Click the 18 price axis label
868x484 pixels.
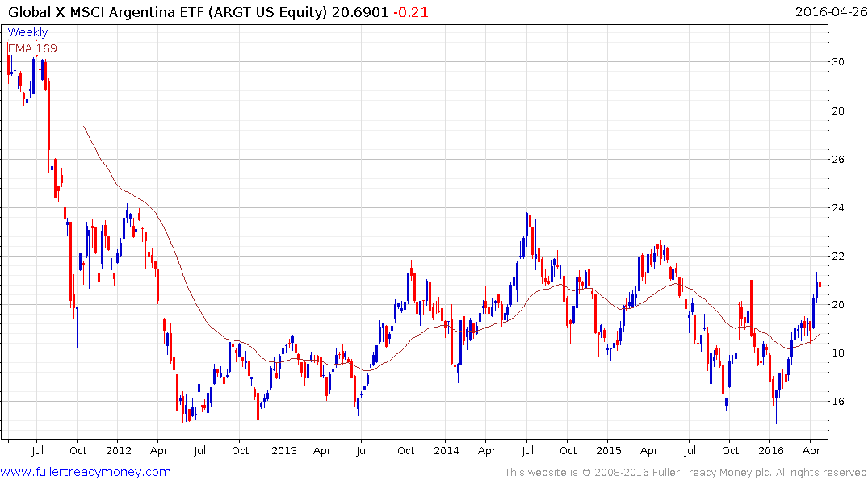click(x=838, y=353)
